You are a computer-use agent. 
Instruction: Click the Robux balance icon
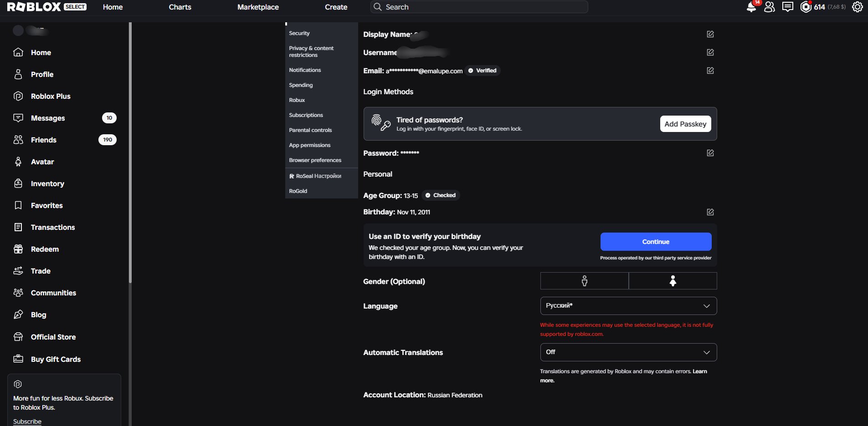click(x=806, y=7)
